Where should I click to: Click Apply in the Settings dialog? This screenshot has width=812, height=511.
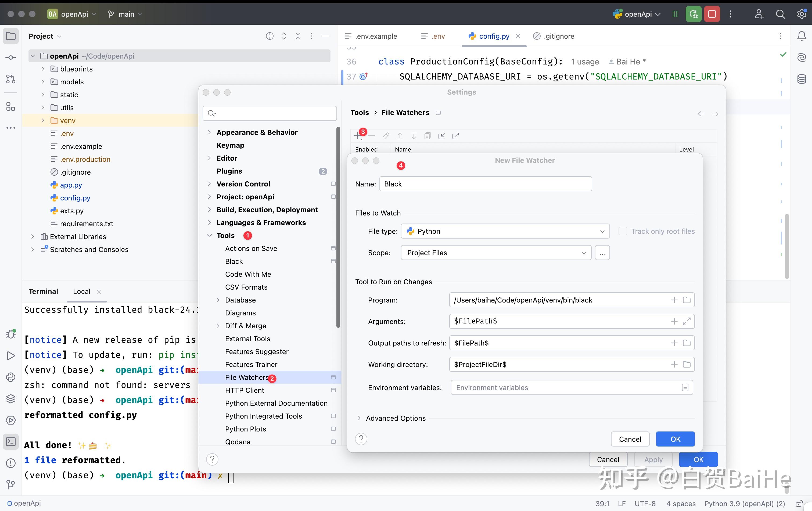click(x=653, y=459)
